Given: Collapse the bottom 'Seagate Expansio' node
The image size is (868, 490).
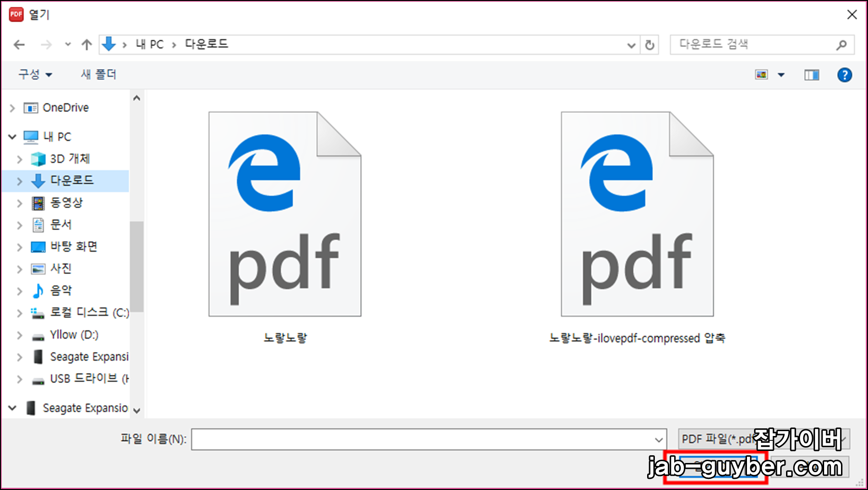Looking at the screenshot, I should 13,408.
